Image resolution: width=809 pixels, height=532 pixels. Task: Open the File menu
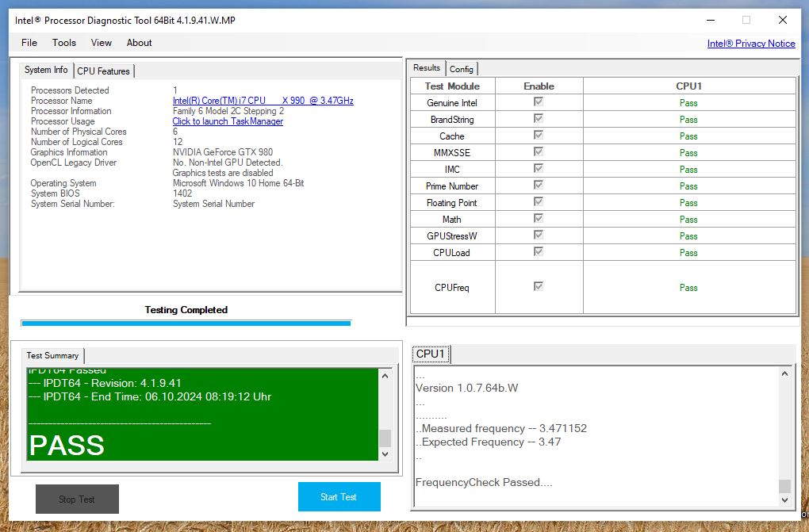29,43
